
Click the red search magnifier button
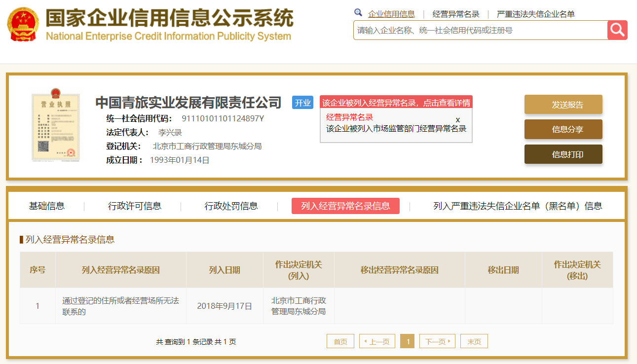point(617,30)
